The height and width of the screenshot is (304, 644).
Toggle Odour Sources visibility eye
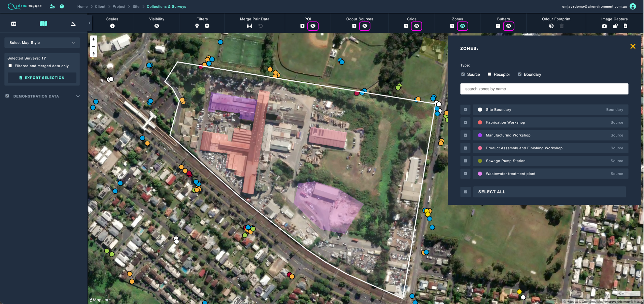365,26
